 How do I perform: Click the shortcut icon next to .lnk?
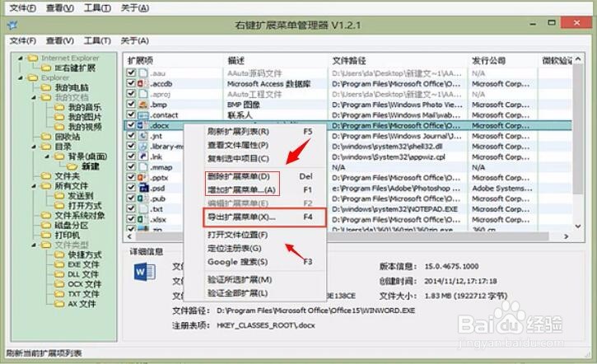point(142,156)
